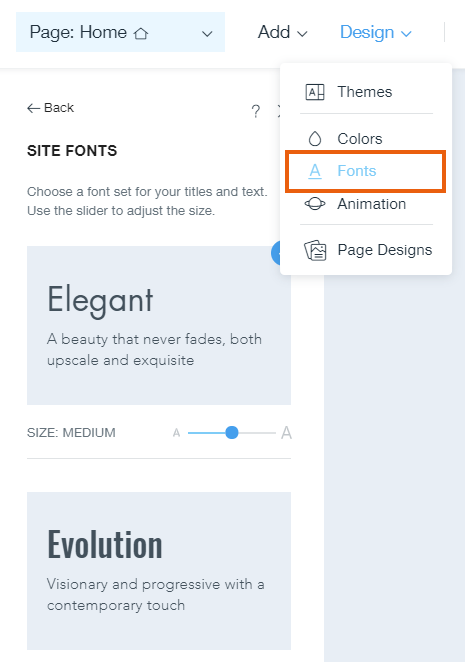This screenshot has width=465, height=662.
Task: Click the home icon next to Page: Home
Action: pos(141,33)
